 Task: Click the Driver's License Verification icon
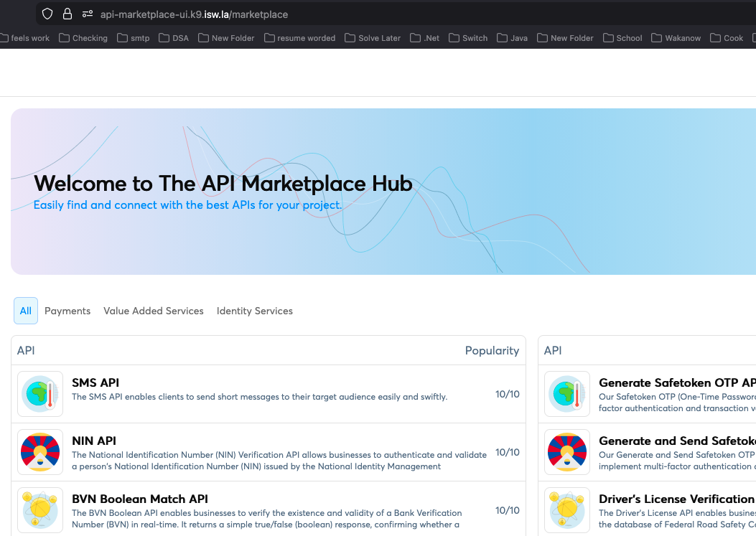(x=567, y=510)
